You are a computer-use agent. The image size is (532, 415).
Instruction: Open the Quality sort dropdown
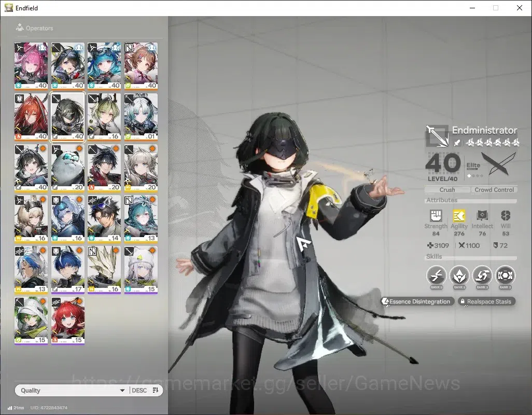pyautogui.click(x=72, y=390)
